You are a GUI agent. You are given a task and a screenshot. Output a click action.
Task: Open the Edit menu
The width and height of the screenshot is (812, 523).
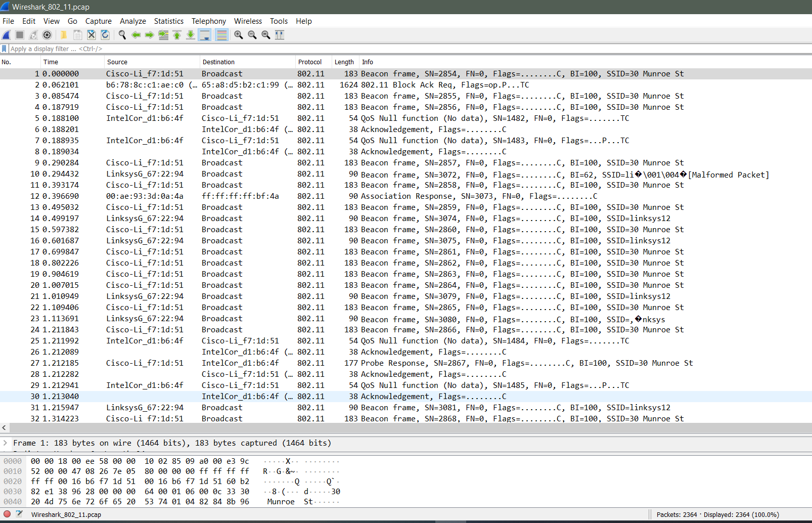(29, 21)
